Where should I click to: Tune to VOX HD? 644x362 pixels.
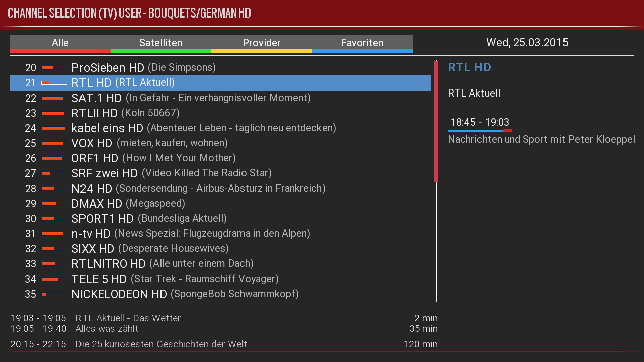point(220,143)
